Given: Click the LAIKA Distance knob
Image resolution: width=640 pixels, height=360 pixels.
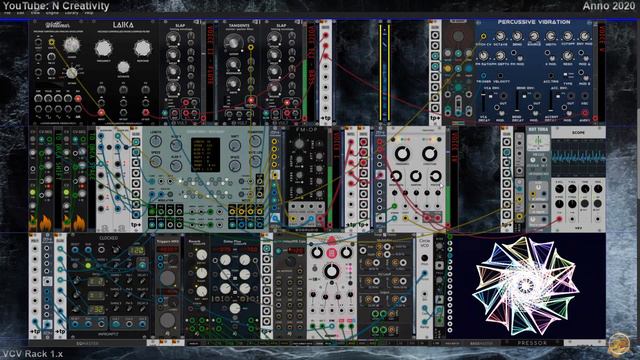Looking at the screenshot, I should (x=123, y=67).
